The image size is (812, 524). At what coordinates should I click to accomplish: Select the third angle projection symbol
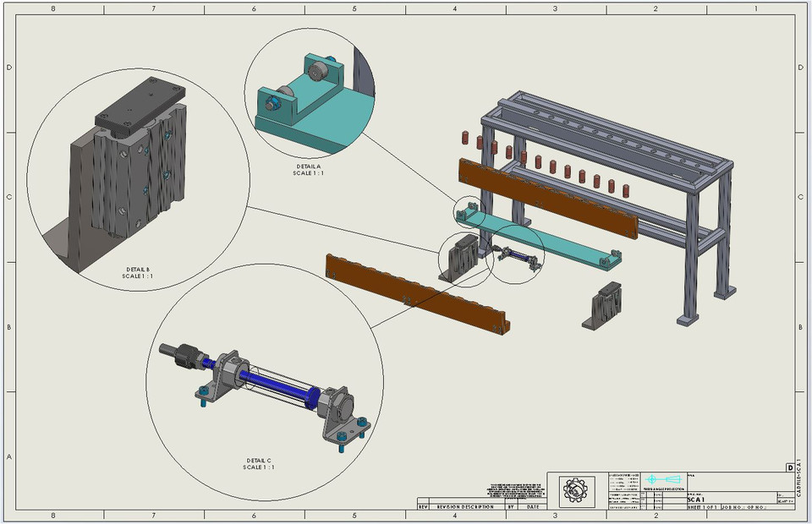tap(664, 480)
